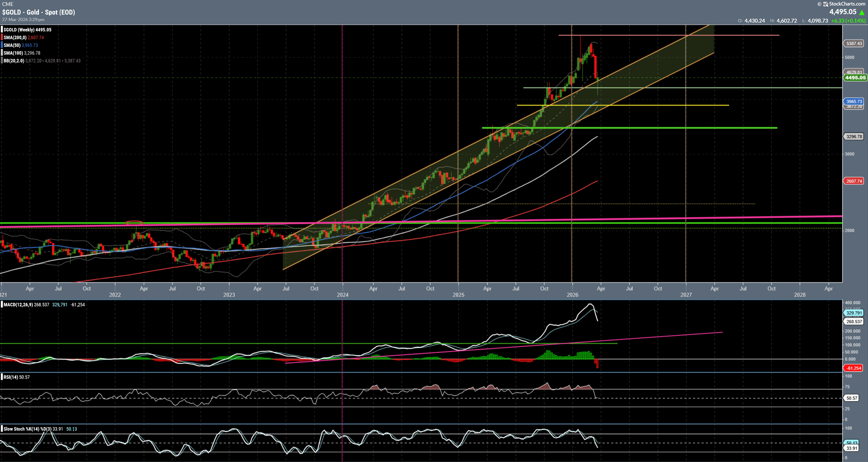Viewport: 868px width, 462px height.
Task: Click the green up-arrow beside price 4,495.05
Action: (x=862, y=13)
